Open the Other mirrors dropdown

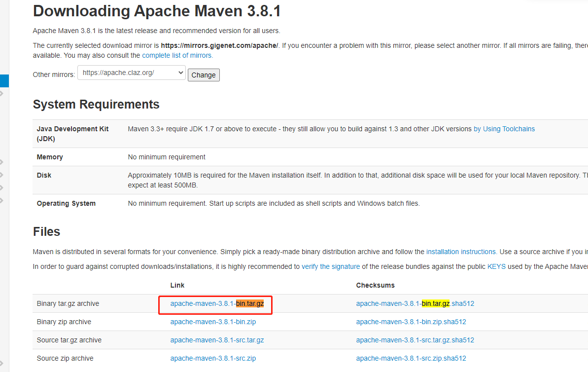pyautogui.click(x=131, y=73)
